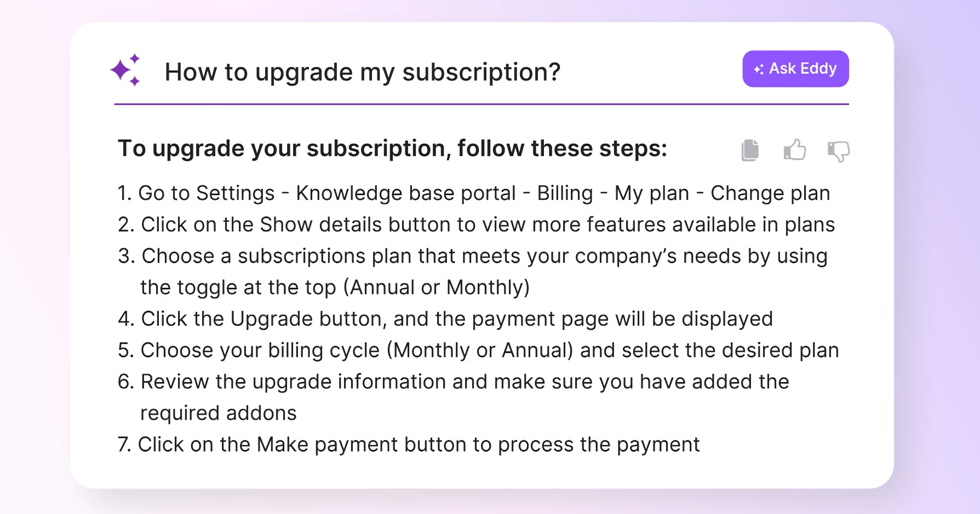Image resolution: width=980 pixels, height=514 pixels.
Task: Click step 5 about billing cycle choice
Action: [478, 350]
